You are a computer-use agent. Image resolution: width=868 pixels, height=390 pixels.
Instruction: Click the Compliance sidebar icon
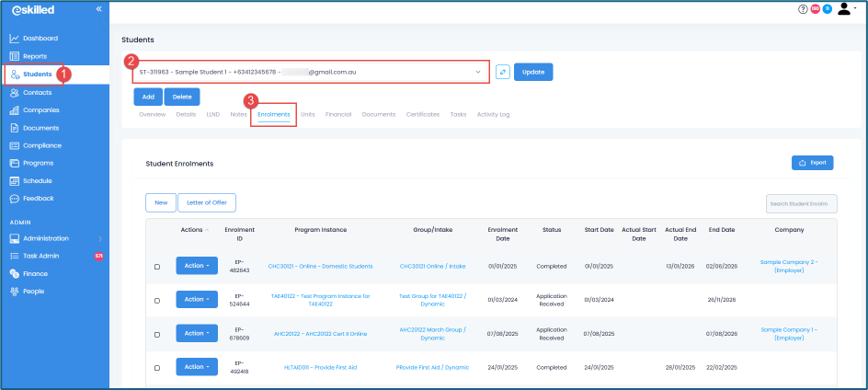click(x=15, y=145)
